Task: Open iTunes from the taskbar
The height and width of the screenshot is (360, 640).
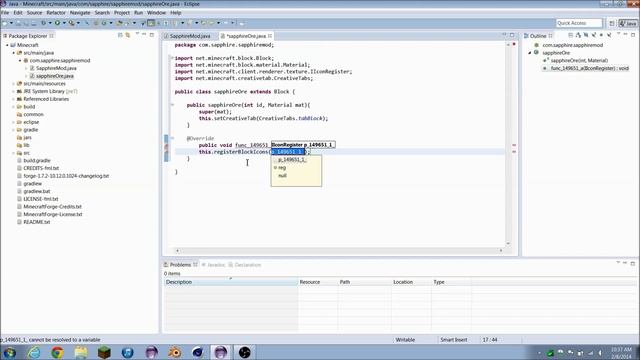Action: pos(128,352)
